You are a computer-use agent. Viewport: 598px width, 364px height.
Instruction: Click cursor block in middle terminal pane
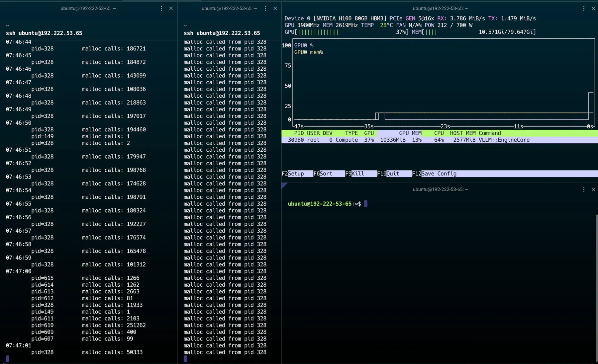[185, 359]
